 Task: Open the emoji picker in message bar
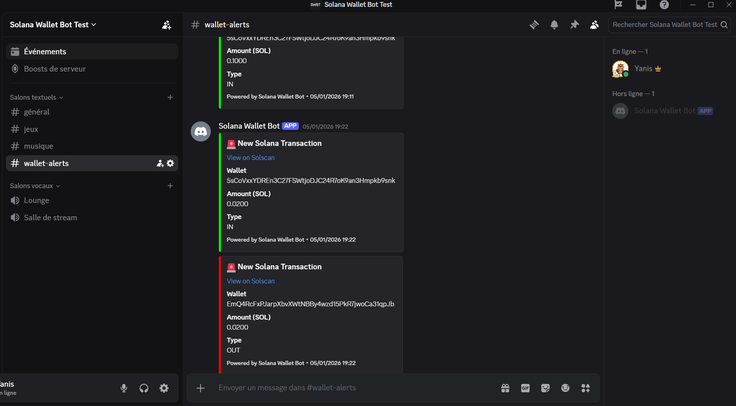[565, 388]
